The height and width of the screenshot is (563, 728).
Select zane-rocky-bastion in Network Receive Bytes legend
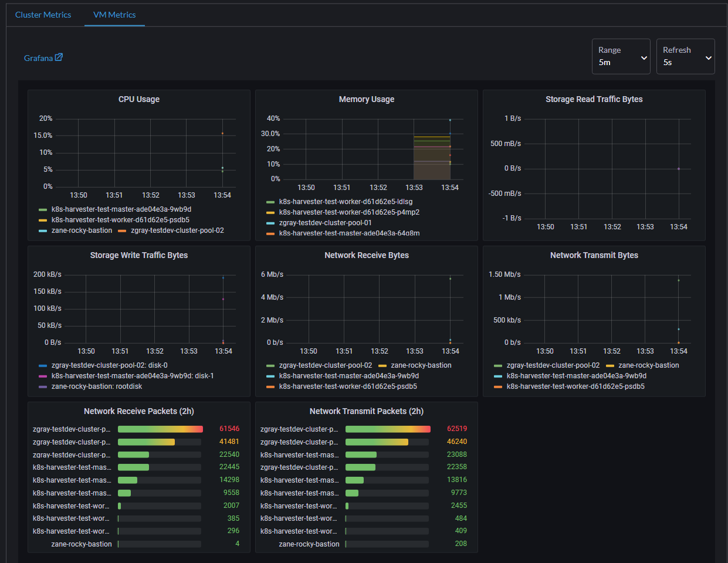click(421, 365)
